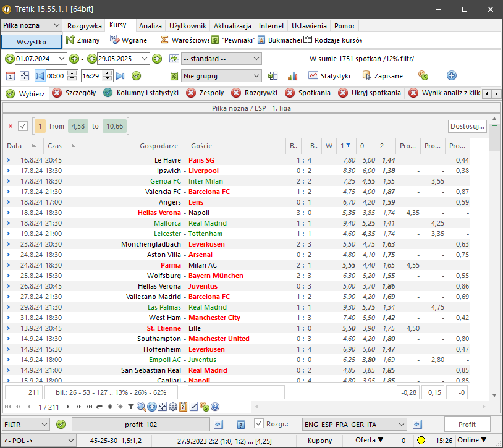This screenshot has height=448, width=503.
Task: Click the yellow status circle in status bar
Action: tap(421, 441)
